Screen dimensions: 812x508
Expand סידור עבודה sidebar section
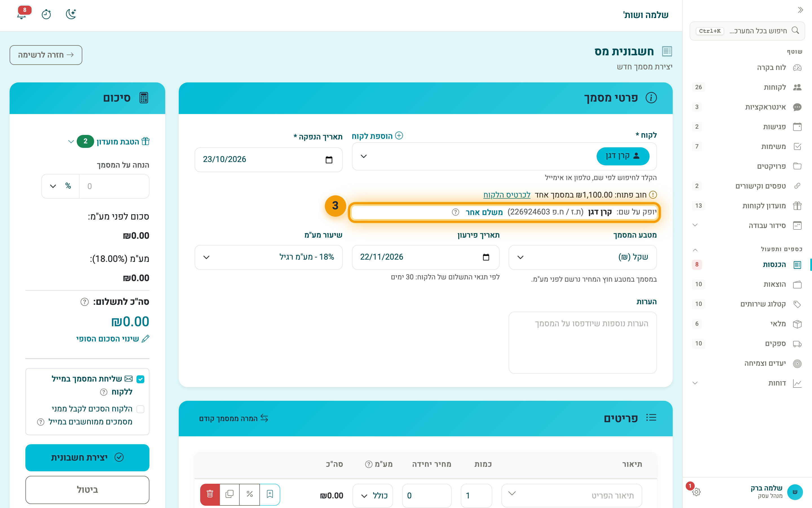pos(747,225)
